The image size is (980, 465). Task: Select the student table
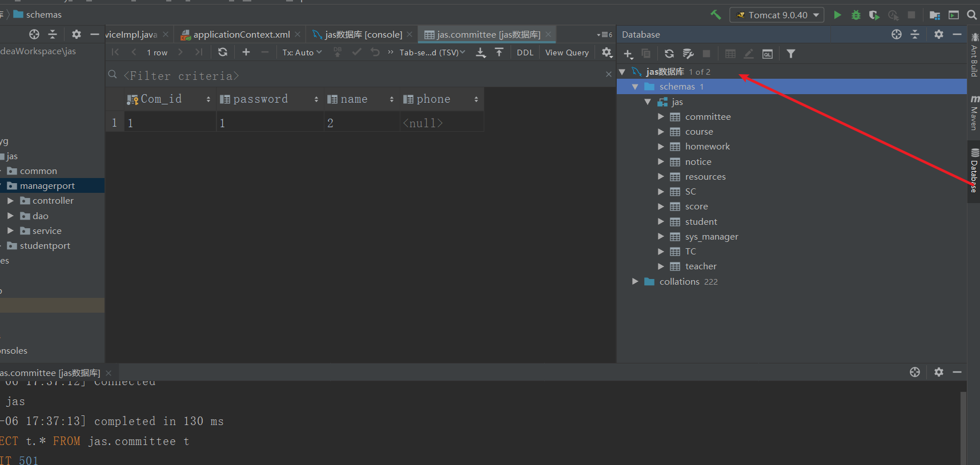pyautogui.click(x=701, y=222)
